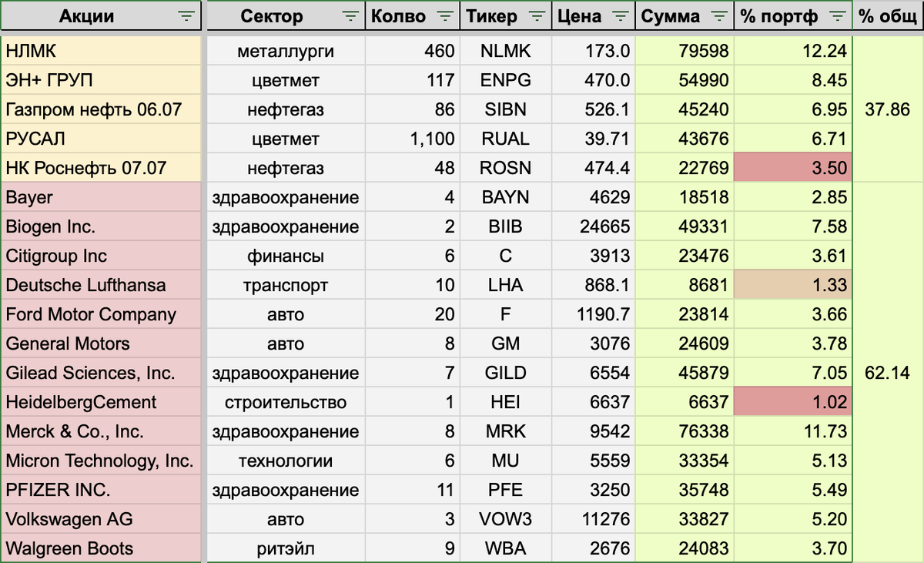Select ticker cell LHA
The height and width of the screenshot is (563, 924).
tap(505, 286)
